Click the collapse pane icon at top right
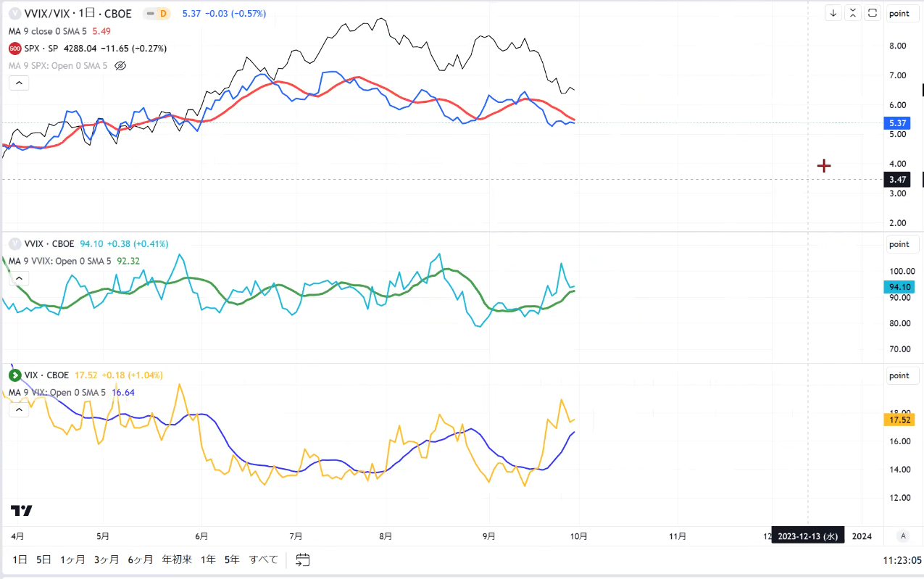 (x=853, y=13)
